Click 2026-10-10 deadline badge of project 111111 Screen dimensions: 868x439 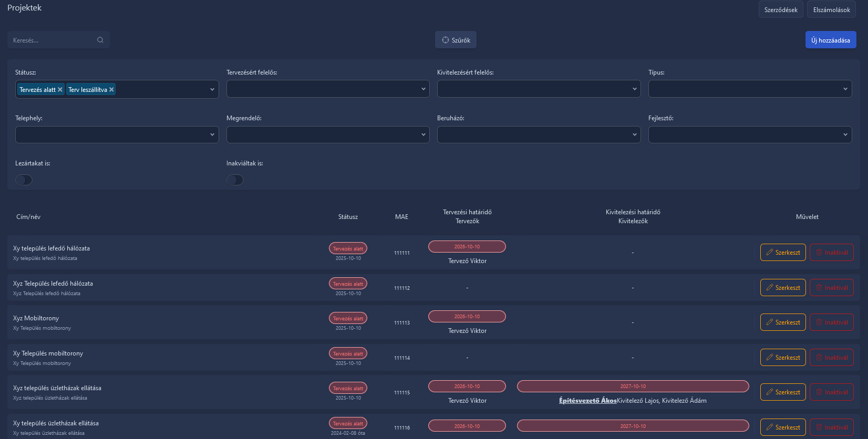pyautogui.click(x=467, y=246)
